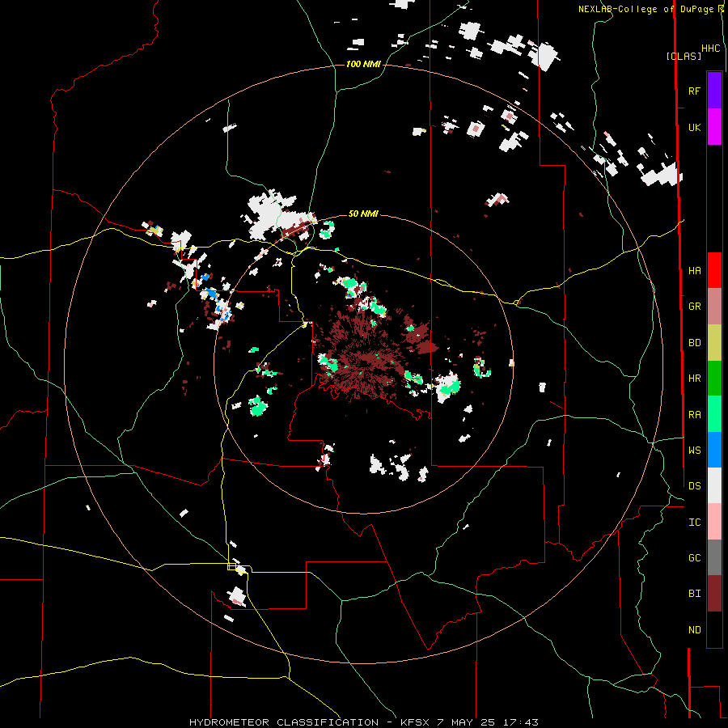Image resolution: width=728 pixels, height=728 pixels.
Task: Click the BI brown legend swatch
Action: (x=714, y=594)
